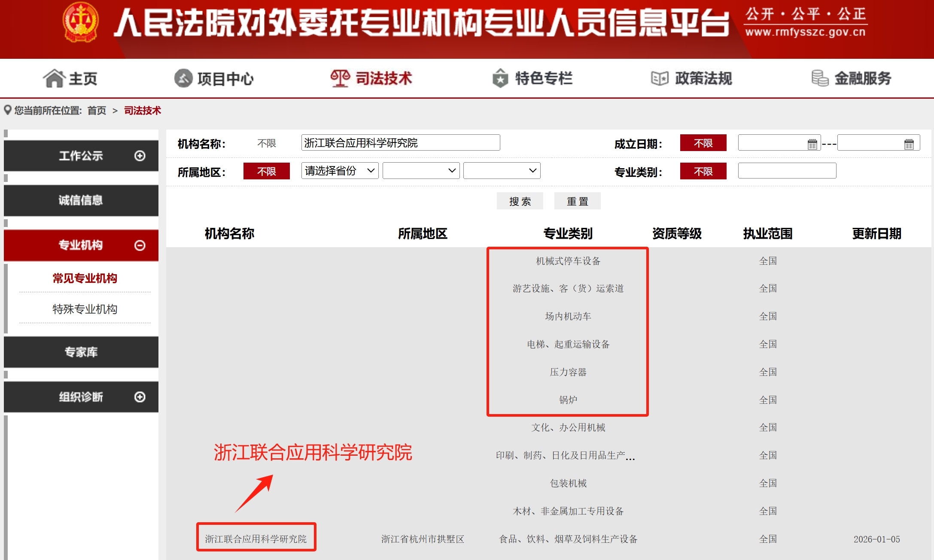Open the 请选择省份 province dropdown
The height and width of the screenshot is (560, 934).
click(x=340, y=171)
